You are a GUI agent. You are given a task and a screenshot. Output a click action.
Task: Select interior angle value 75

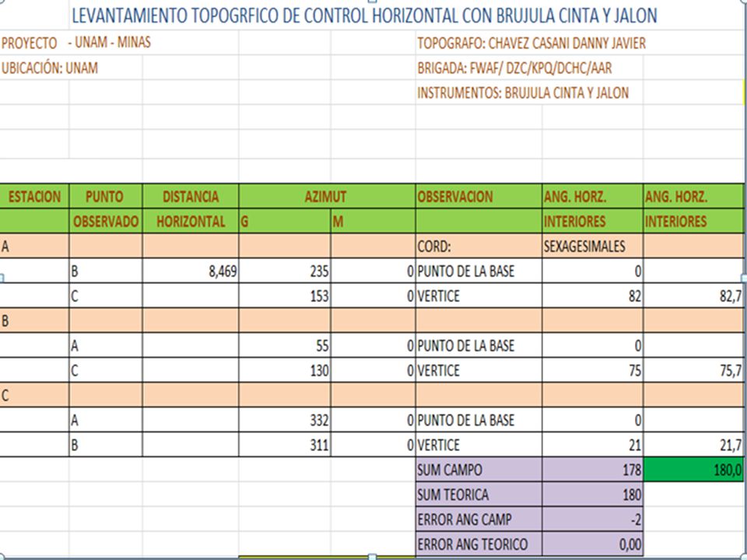tap(592, 370)
